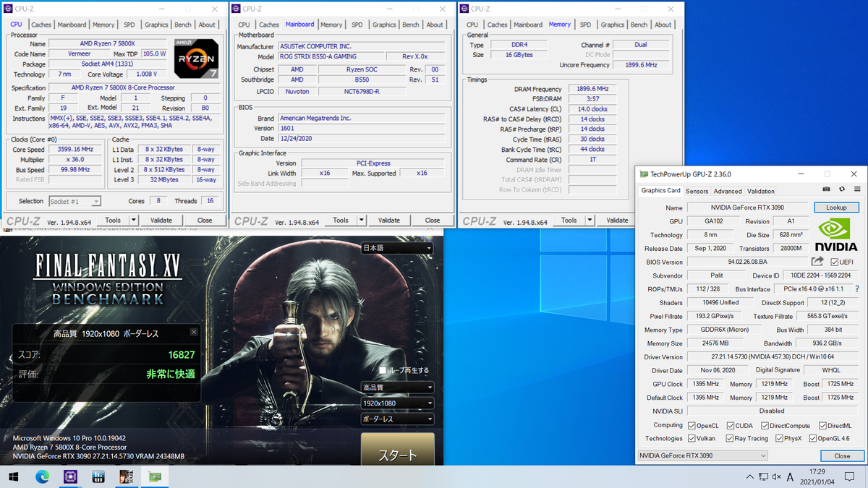Expand Tools arrow in CPU tab window
Image resolution: width=868 pixels, height=488 pixels.
point(133,220)
